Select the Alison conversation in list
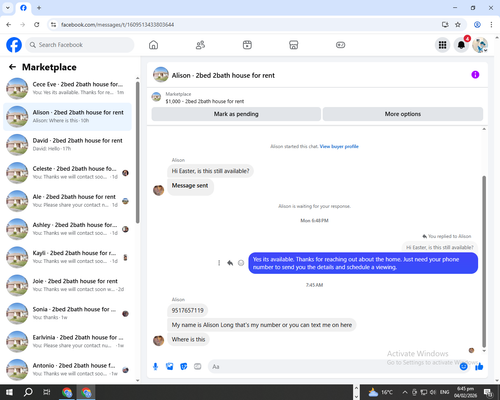This screenshot has width=500, height=400. [67, 117]
